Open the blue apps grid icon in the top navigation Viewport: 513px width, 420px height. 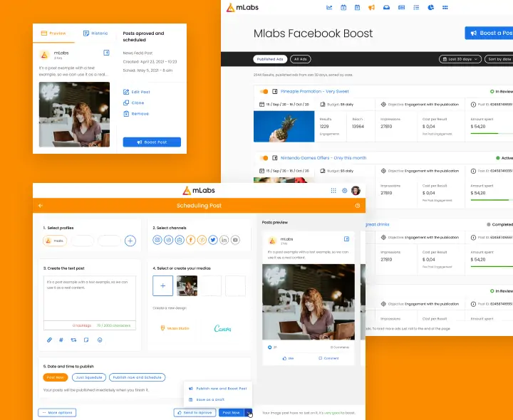click(445, 8)
